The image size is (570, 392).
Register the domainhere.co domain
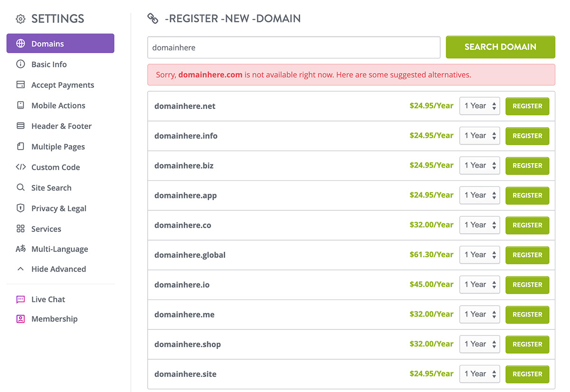click(527, 225)
